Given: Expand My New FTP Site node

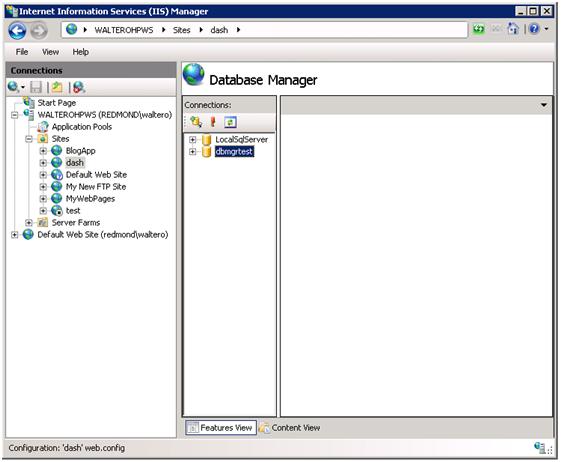Looking at the screenshot, I should coord(43,187).
